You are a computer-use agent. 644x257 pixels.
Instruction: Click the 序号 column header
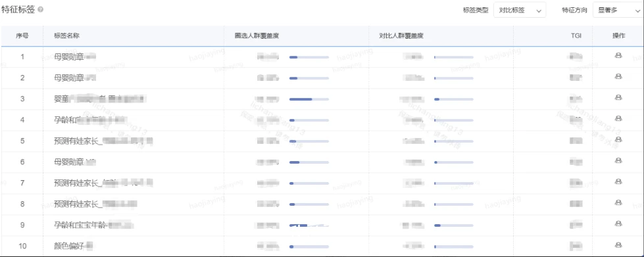22,35
